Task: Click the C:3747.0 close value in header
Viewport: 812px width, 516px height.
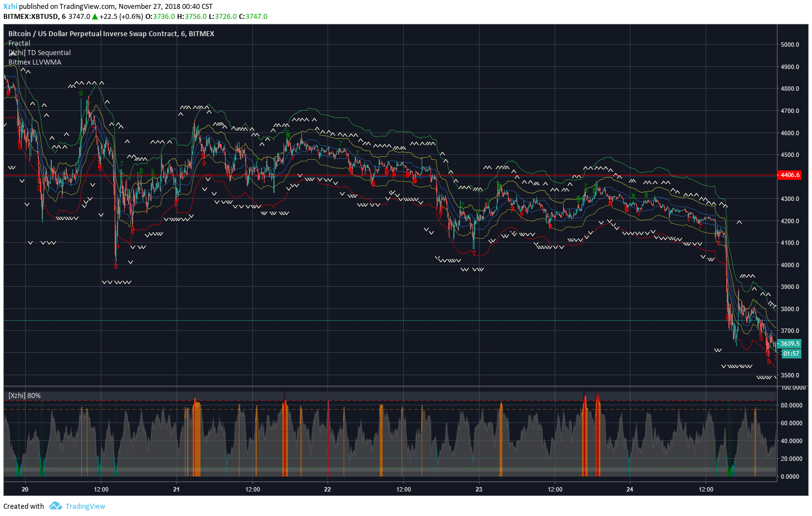Action: (253, 17)
